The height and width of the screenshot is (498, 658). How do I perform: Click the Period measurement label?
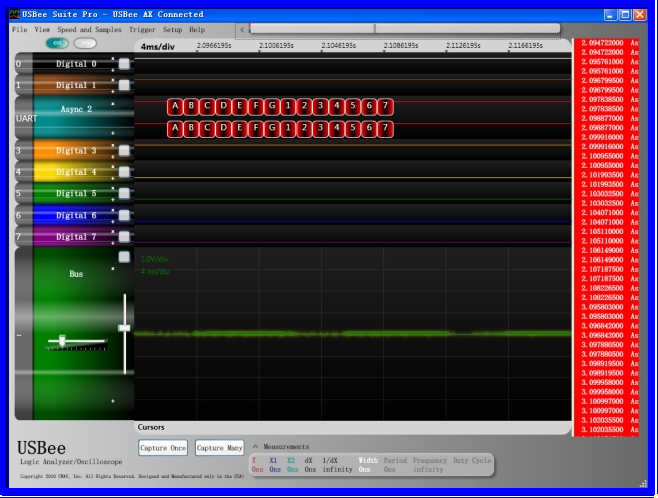(x=395, y=460)
